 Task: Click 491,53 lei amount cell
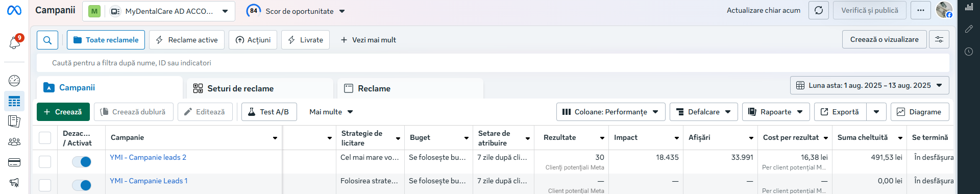coord(887,157)
